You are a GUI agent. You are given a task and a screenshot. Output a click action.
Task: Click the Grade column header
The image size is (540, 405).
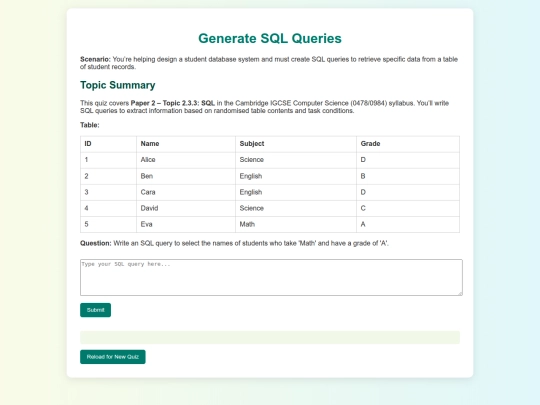[x=408, y=144]
